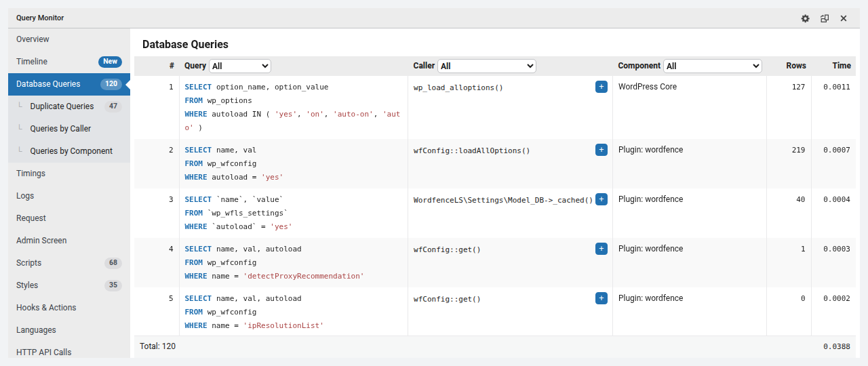The height and width of the screenshot is (366, 868).
Task: Open the Component filter dropdown
Action: (713, 66)
